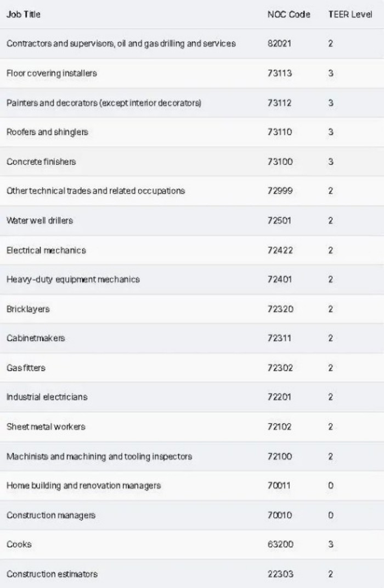Viewport: 384px width, 588px height.
Task: Select the Roofers and shinglers job title
Action: tap(39, 132)
